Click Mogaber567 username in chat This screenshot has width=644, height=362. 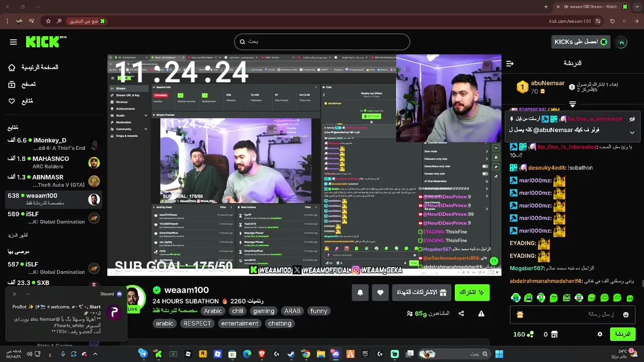pyautogui.click(x=527, y=268)
